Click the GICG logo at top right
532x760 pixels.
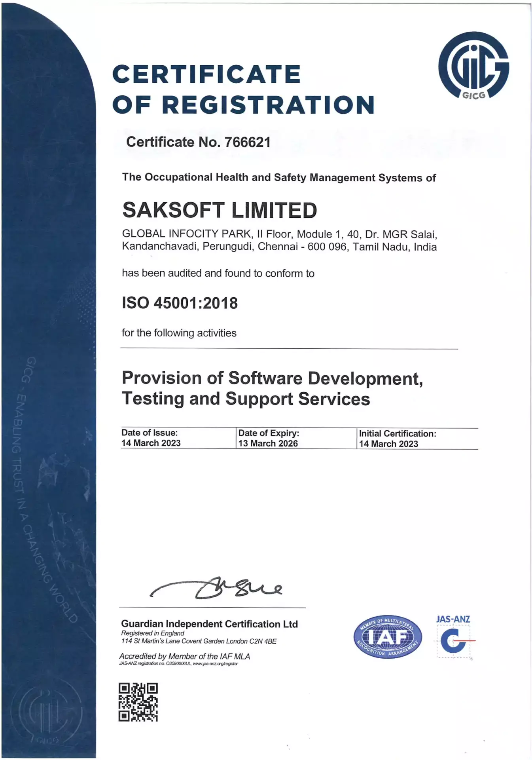pos(473,66)
